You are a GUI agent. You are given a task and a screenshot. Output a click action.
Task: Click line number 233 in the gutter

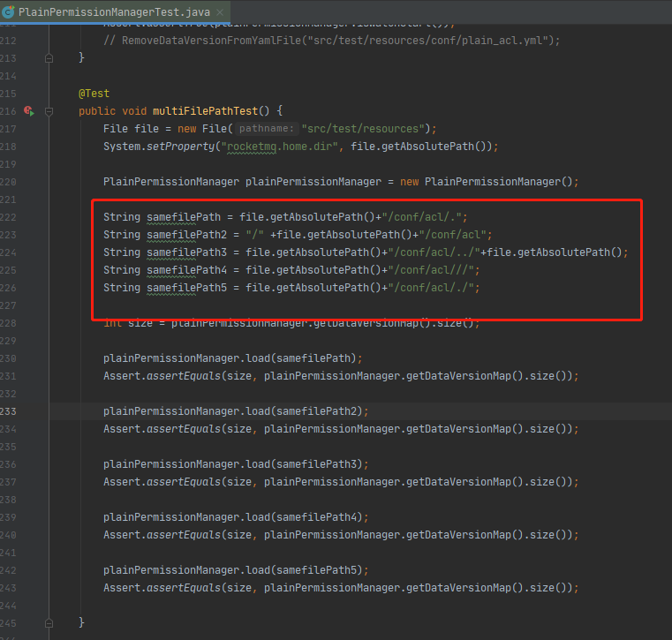pyautogui.click(x=8, y=411)
